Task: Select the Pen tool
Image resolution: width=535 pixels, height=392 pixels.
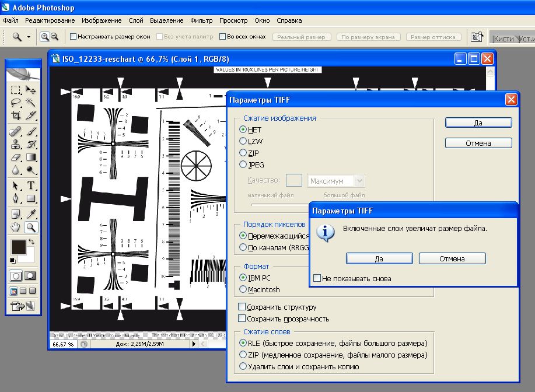Action: click(x=16, y=198)
